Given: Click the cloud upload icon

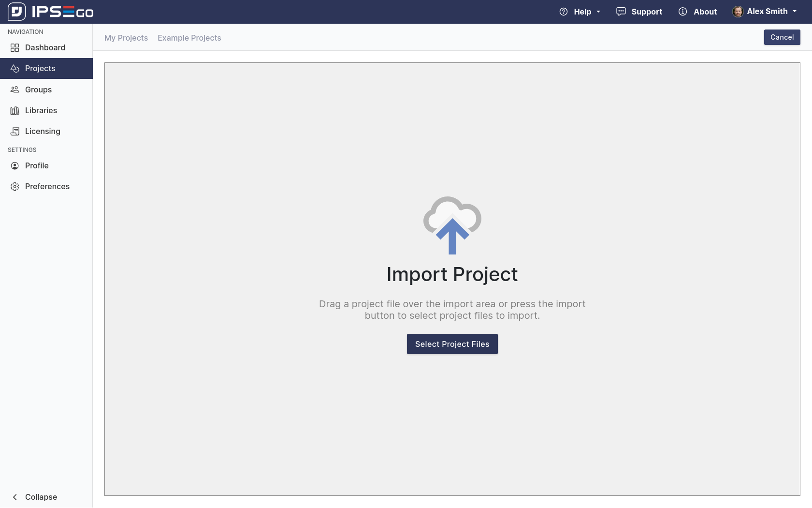Looking at the screenshot, I should (x=452, y=225).
